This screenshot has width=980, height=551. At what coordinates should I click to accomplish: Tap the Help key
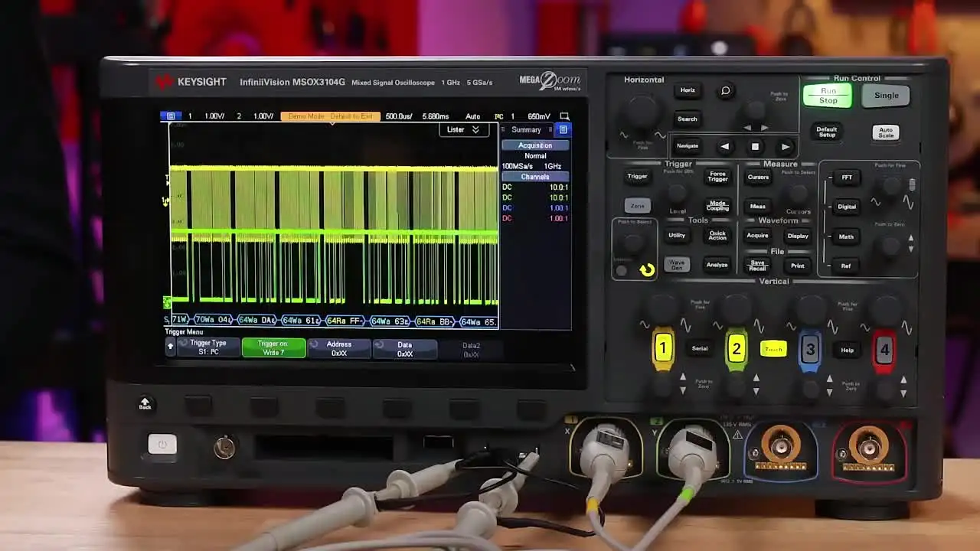click(x=847, y=350)
